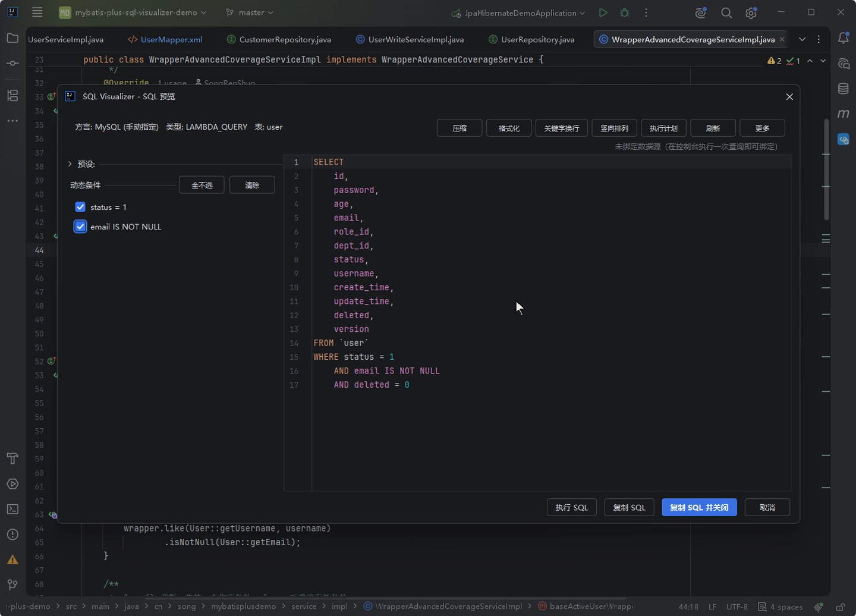This screenshot has width=856, height=616.
Task: Run JpaHibernateDemoApplication with the play icon
Action: (603, 12)
